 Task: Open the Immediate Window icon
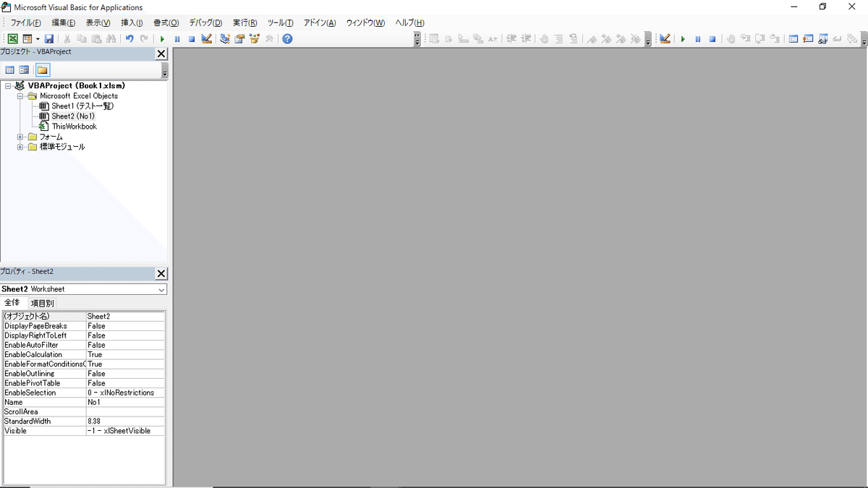click(x=808, y=39)
